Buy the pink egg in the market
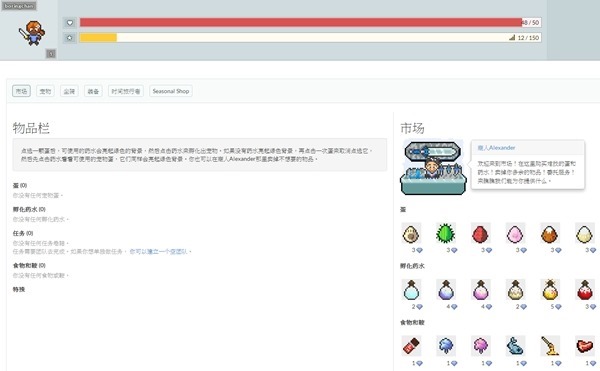Image resolution: width=600 pixels, height=371 pixels. [515, 233]
